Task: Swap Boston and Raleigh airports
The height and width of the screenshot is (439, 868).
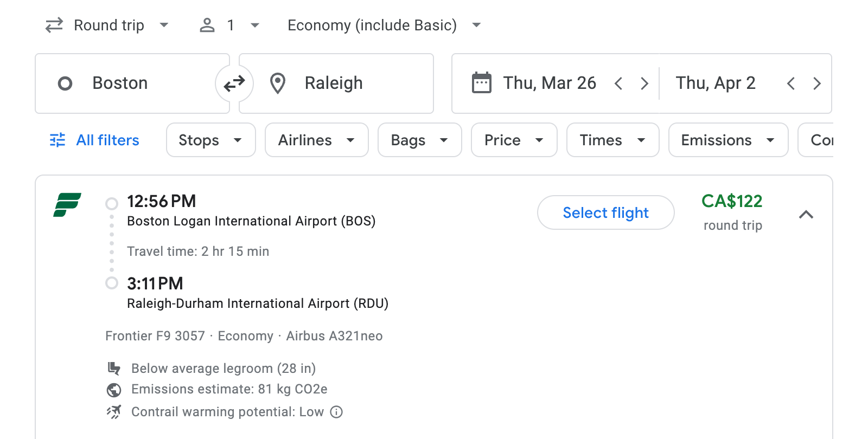Action: pyautogui.click(x=234, y=83)
